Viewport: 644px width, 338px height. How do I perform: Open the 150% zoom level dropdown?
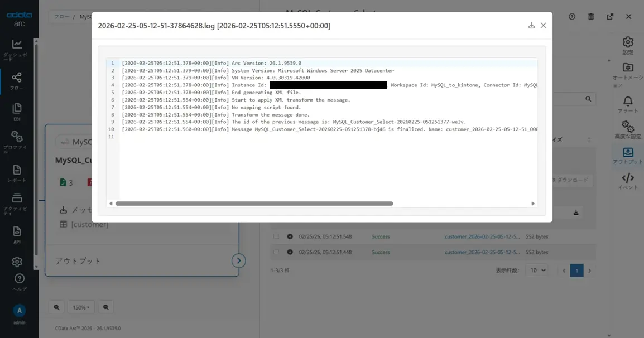coord(81,307)
